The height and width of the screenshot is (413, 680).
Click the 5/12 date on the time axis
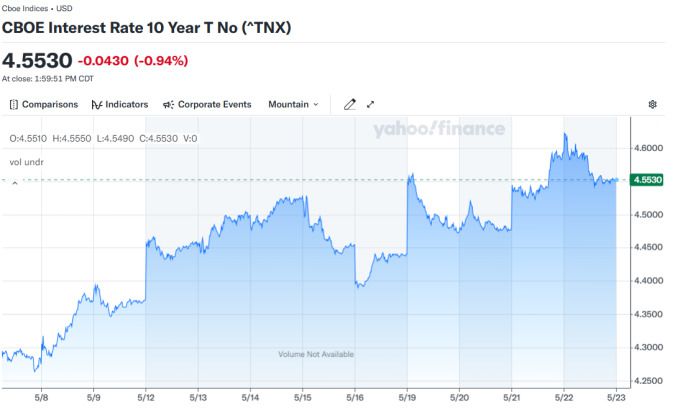pos(146,395)
